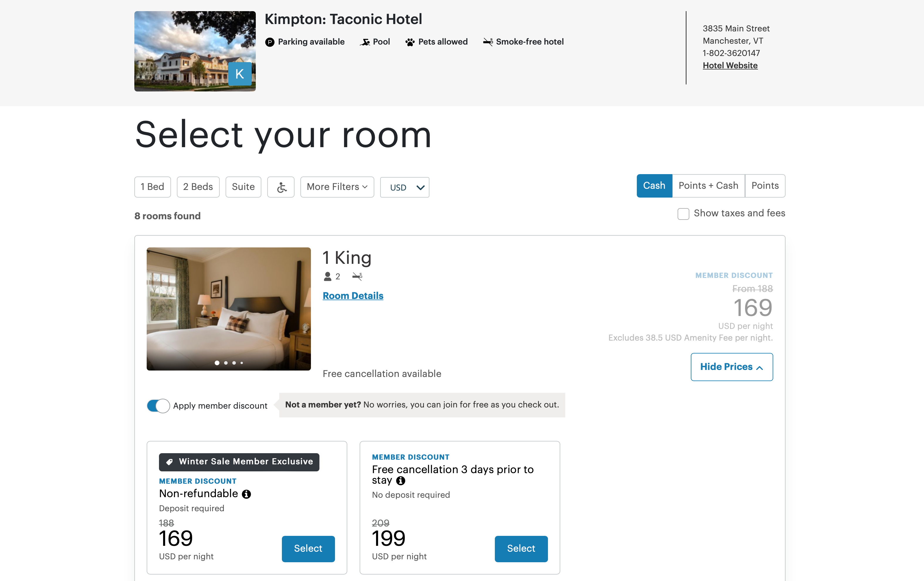Select the 169 USD non-refundable rate
Image resolution: width=924 pixels, height=581 pixels.
point(308,549)
